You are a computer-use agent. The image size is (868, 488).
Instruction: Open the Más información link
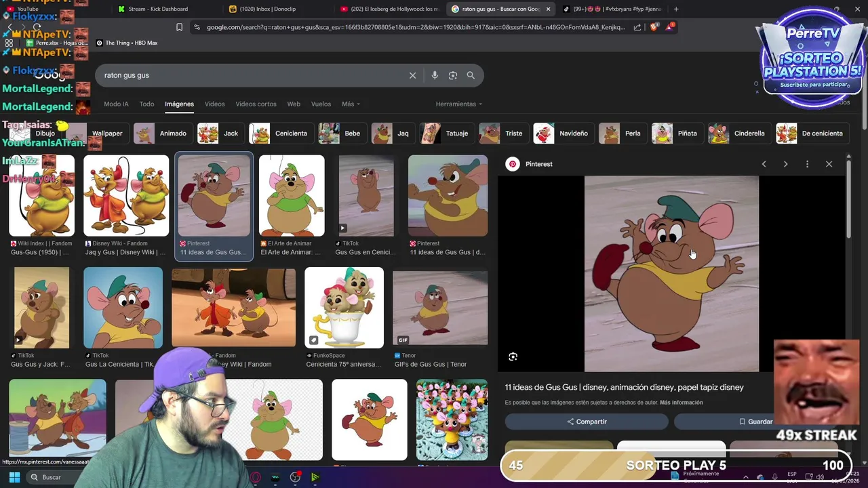(x=681, y=403)
